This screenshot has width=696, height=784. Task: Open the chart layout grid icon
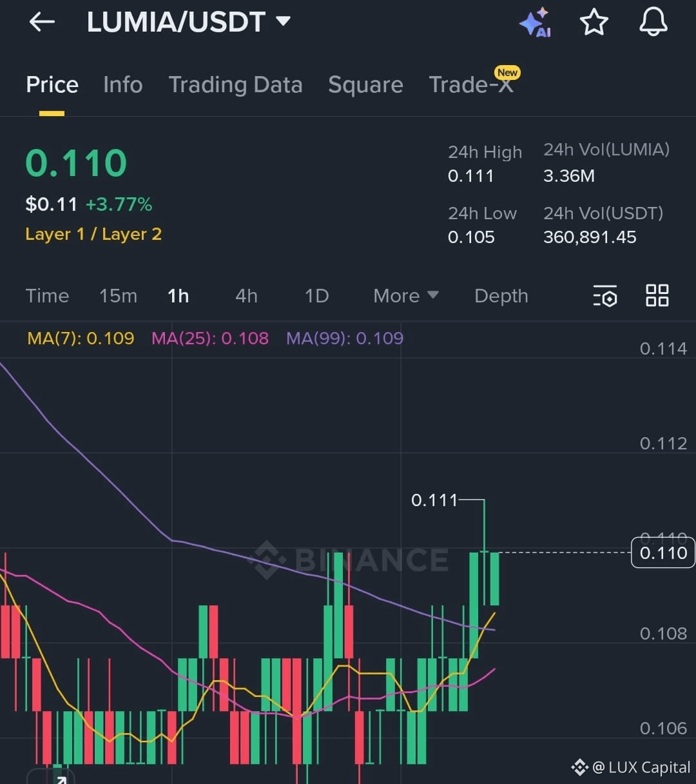[657, 296]
